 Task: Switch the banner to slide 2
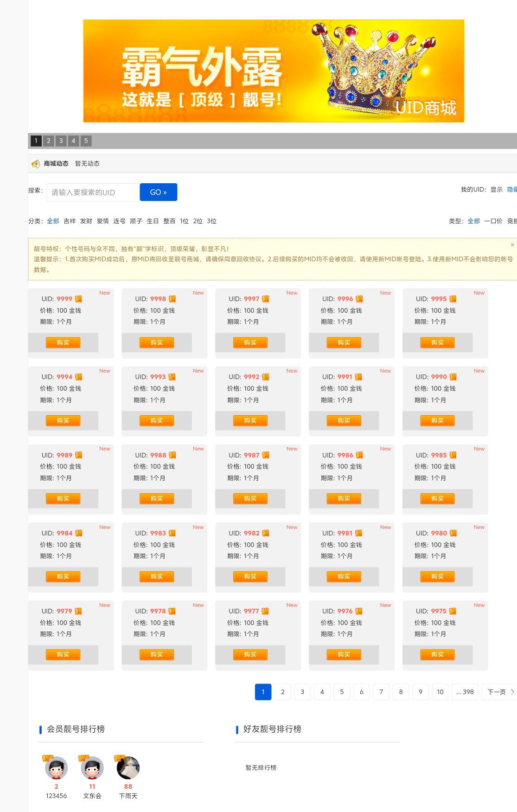pos(49,141)
